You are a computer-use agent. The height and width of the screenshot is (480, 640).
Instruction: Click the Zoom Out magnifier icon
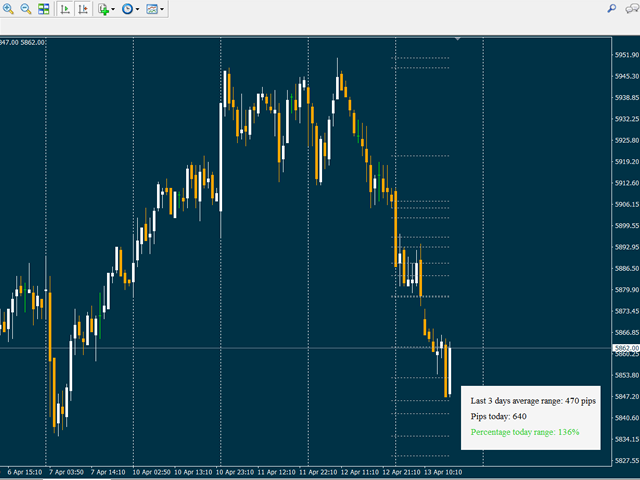(26, 9)
